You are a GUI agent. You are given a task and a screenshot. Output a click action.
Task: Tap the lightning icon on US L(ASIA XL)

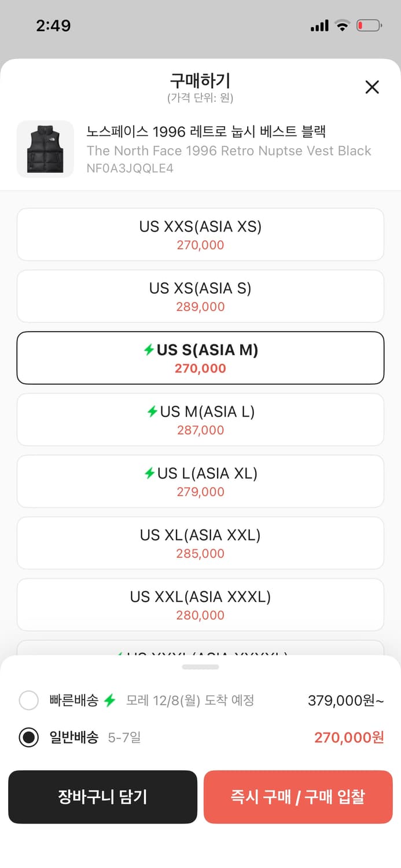click(149, 473)
